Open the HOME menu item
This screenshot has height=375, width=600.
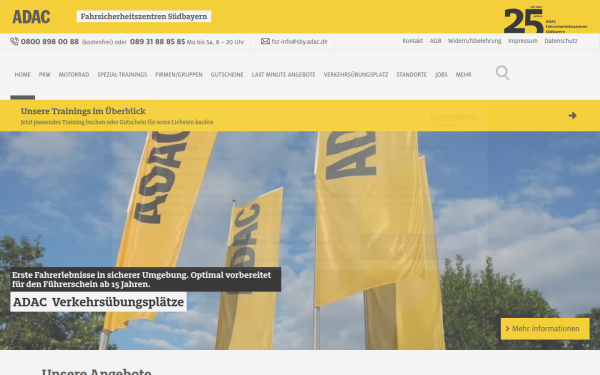click(23, 75)
